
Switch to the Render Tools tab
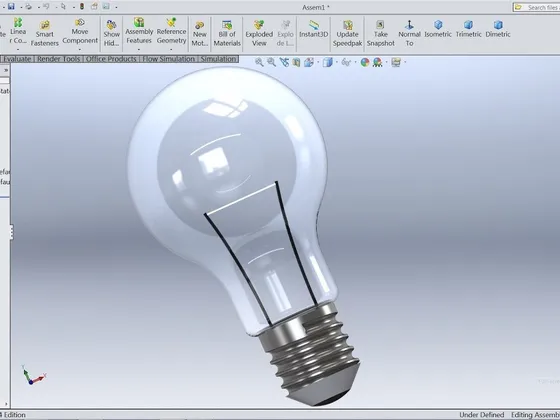coord(59,59)
